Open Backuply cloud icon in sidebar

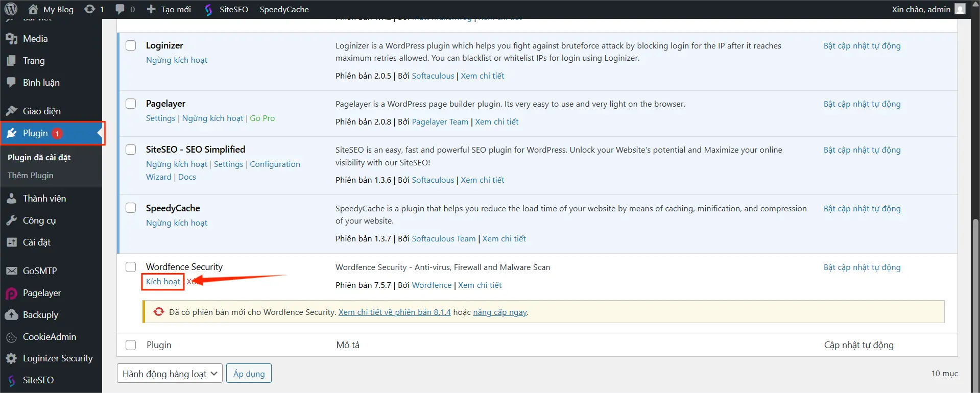(11, 315)
